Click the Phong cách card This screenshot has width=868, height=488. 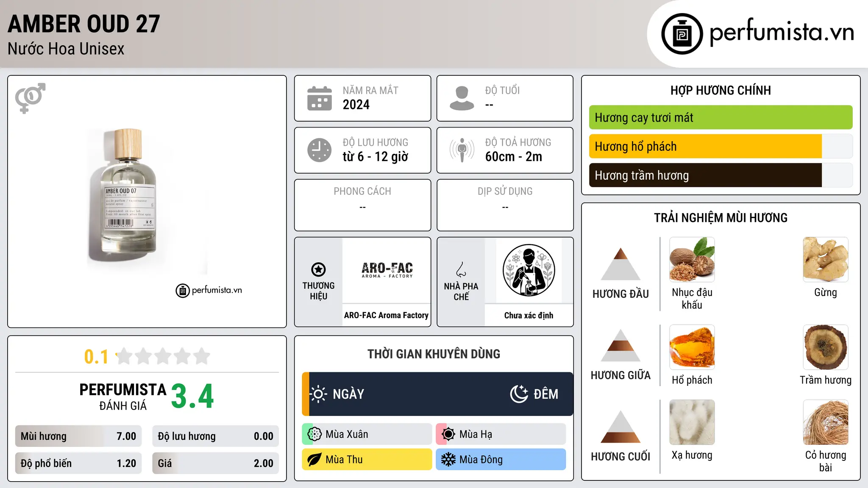(362, 205)
